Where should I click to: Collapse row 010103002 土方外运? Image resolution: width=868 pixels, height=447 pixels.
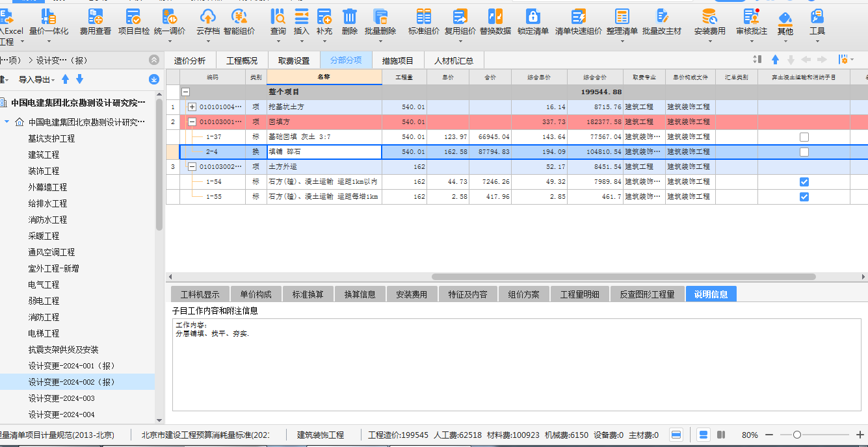192,167
